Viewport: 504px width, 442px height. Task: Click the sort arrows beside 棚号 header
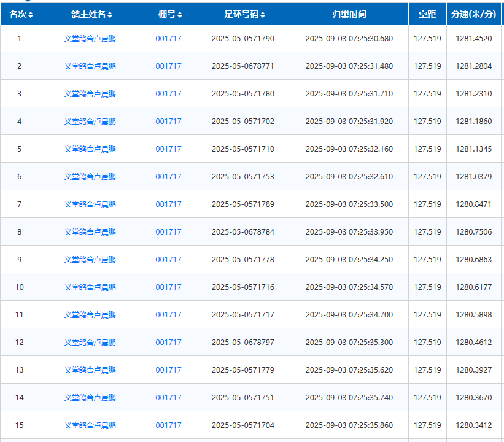coord(180,14)
